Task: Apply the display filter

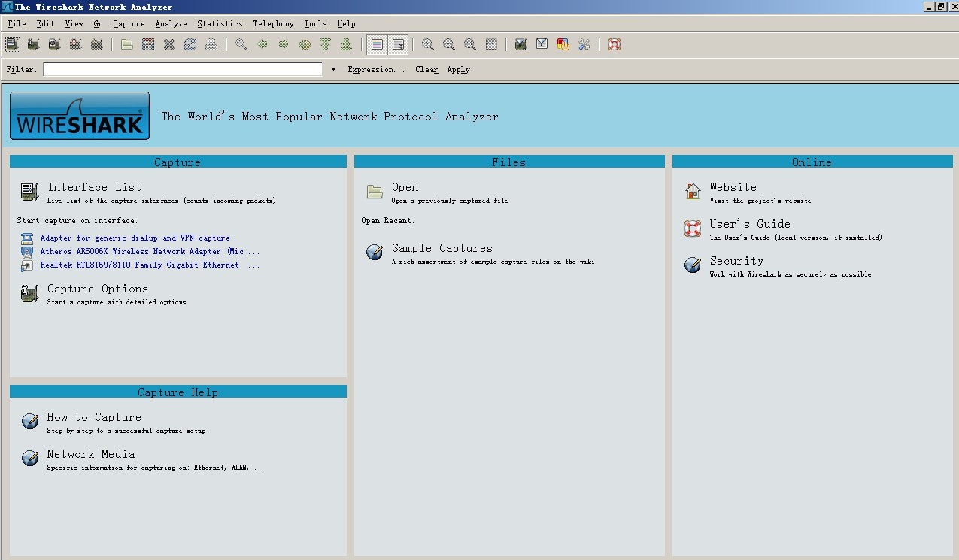Action: (459, 70)
